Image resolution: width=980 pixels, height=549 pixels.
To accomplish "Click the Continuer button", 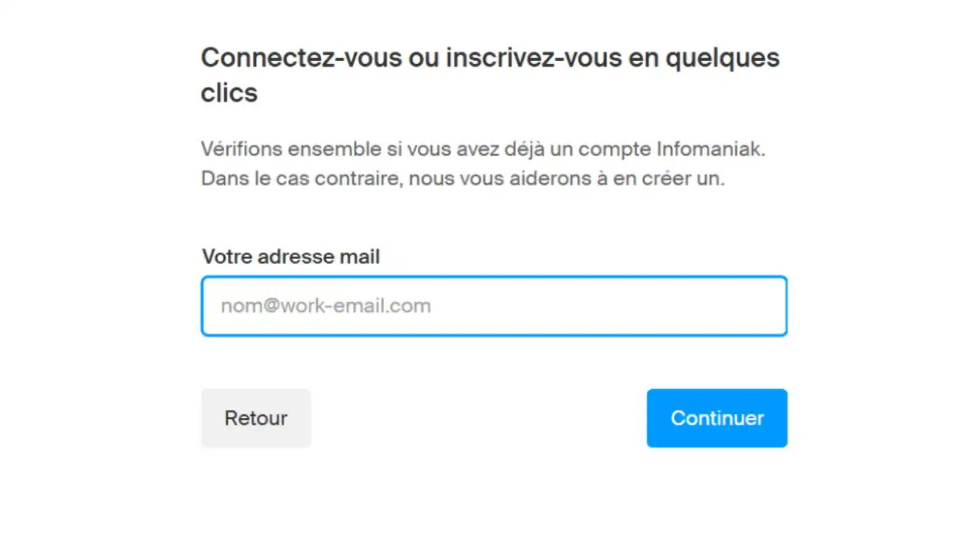I will (717, 418).
